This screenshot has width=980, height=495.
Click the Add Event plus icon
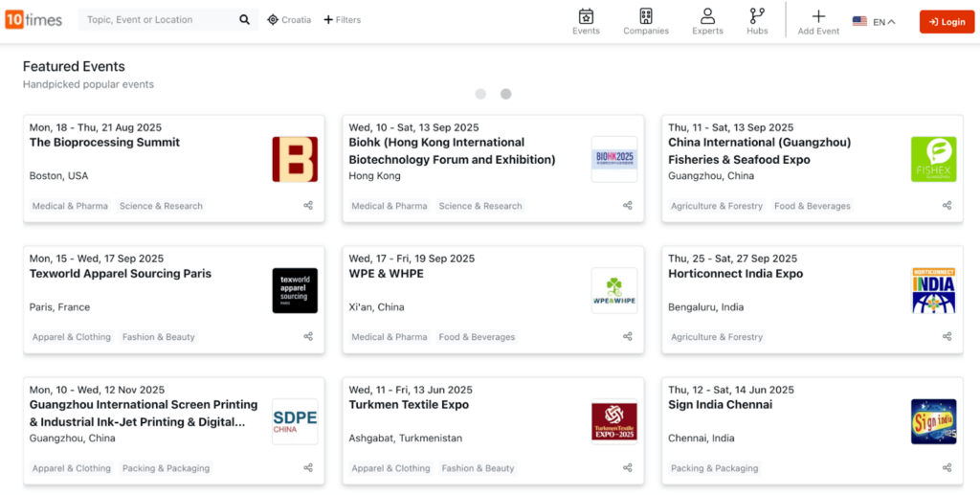[x=818, y=16]
